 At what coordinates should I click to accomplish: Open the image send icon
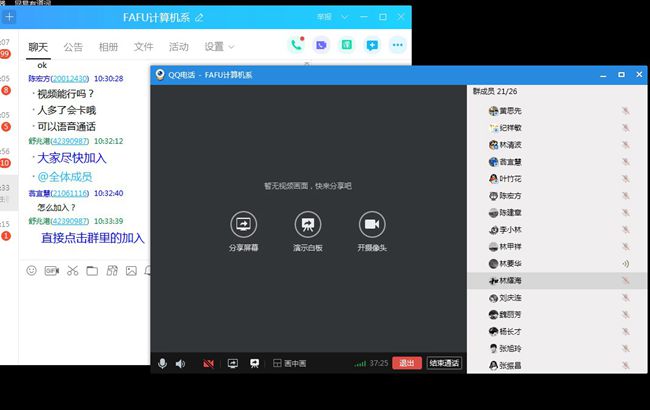[x=130, y=270]
